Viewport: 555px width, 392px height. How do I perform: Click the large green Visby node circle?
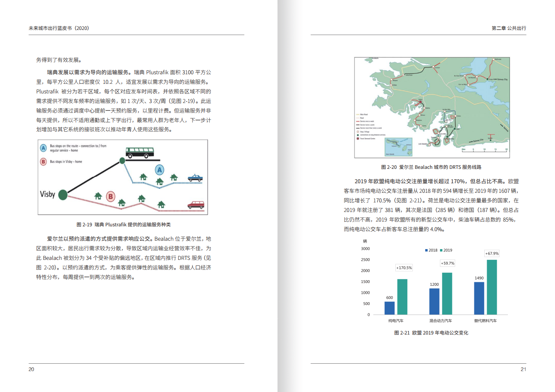point(63,195)
